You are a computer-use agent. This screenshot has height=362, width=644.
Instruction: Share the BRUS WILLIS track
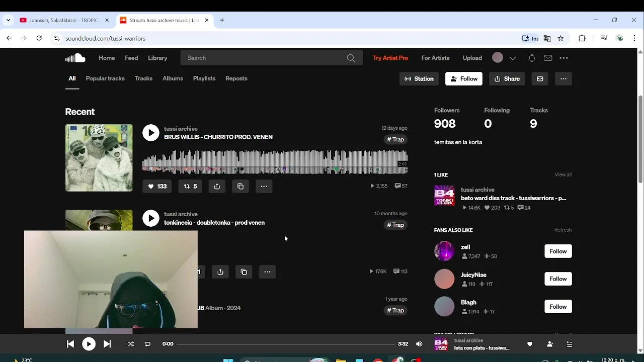[217, 186]
